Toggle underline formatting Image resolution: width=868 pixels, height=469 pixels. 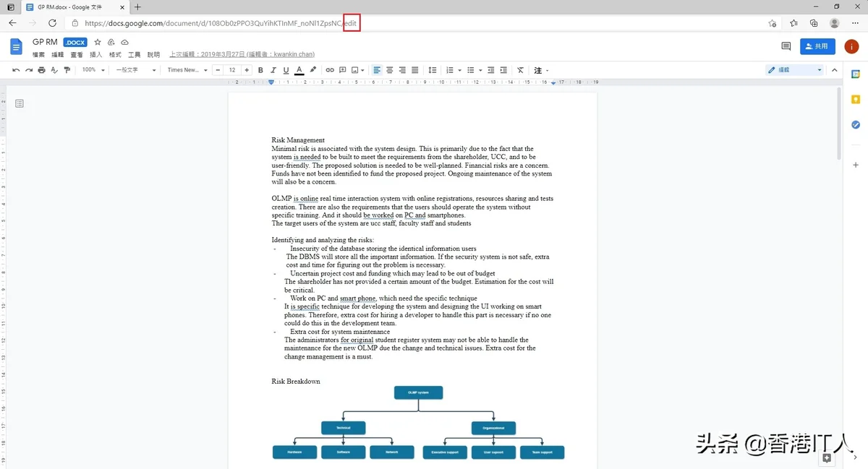pyautogui.click(x=286, y=70)
